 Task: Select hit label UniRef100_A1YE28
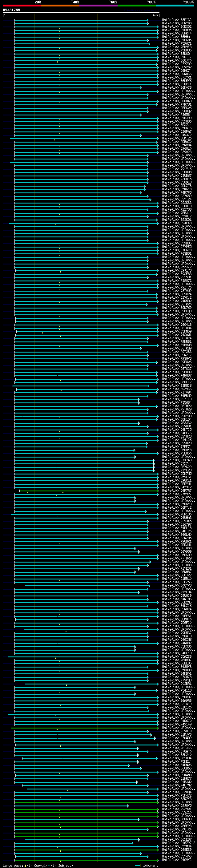[177, 470]
